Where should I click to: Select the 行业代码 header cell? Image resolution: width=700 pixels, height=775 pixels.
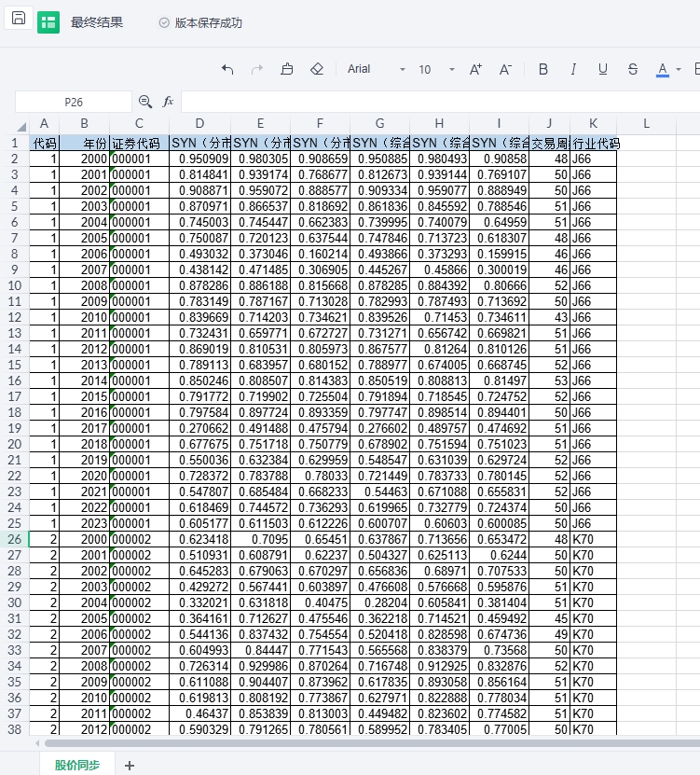[596, 144]
